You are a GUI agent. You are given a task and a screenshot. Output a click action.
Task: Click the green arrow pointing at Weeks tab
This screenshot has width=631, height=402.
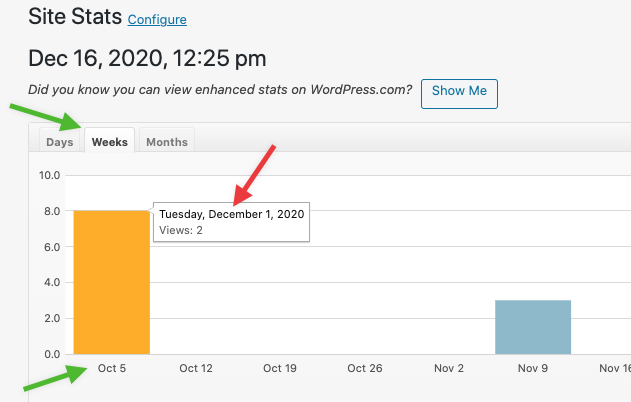45,117
